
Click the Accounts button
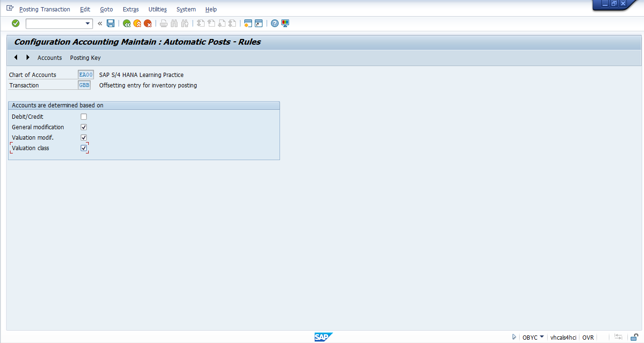pyautogui.click(x=50, y=57)
